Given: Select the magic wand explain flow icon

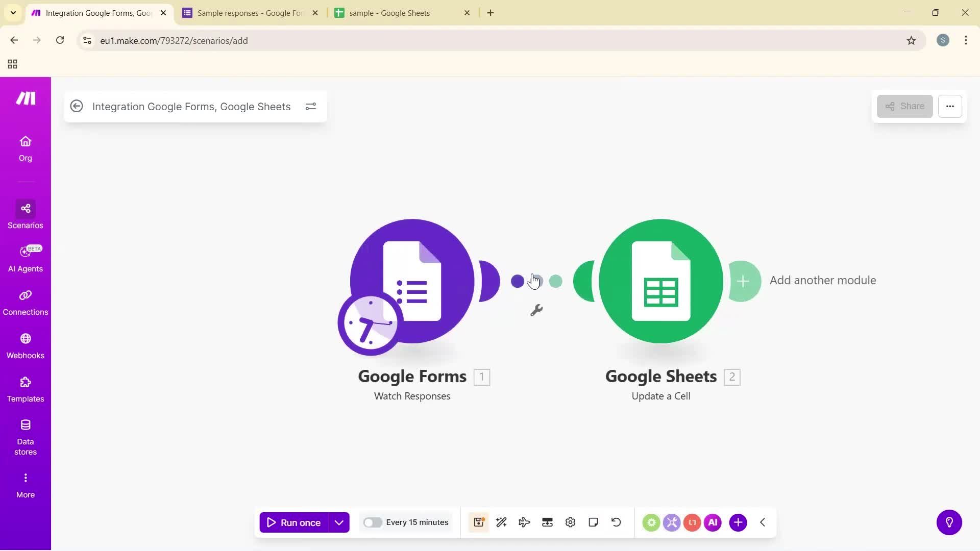Looking at the screenshot, I should tap(501, 522).
